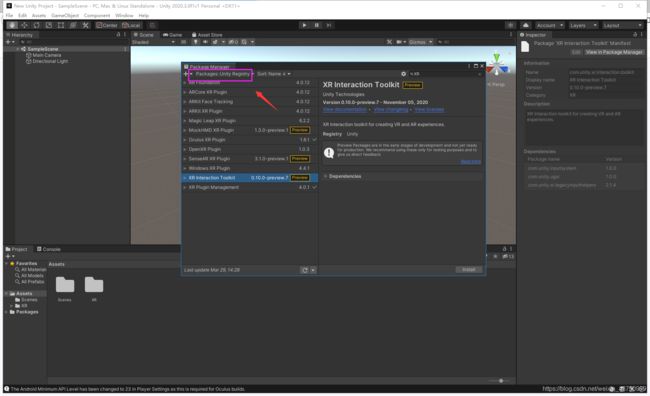Screen dimensions: 650x396
Task: Click the scene camera settings icon
Action: [400, 42]
